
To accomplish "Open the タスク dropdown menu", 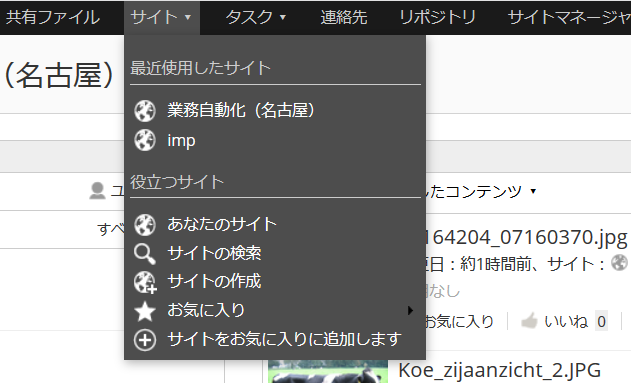I will (x=255, y=17).
